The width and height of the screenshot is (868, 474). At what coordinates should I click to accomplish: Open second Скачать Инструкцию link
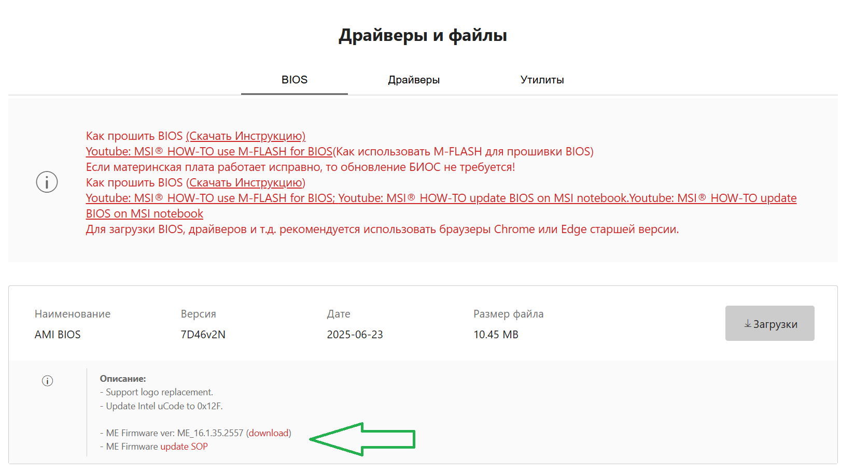246,182
